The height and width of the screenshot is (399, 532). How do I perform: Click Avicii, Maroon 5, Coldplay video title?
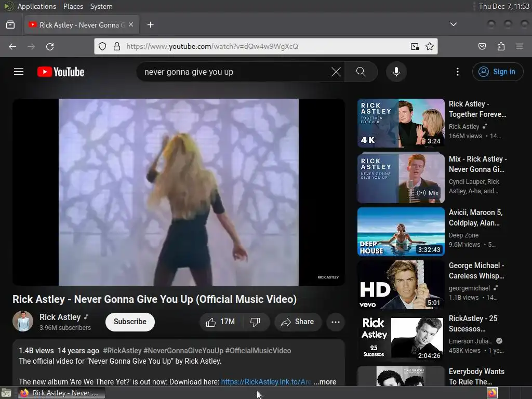(x=475, y=218)
